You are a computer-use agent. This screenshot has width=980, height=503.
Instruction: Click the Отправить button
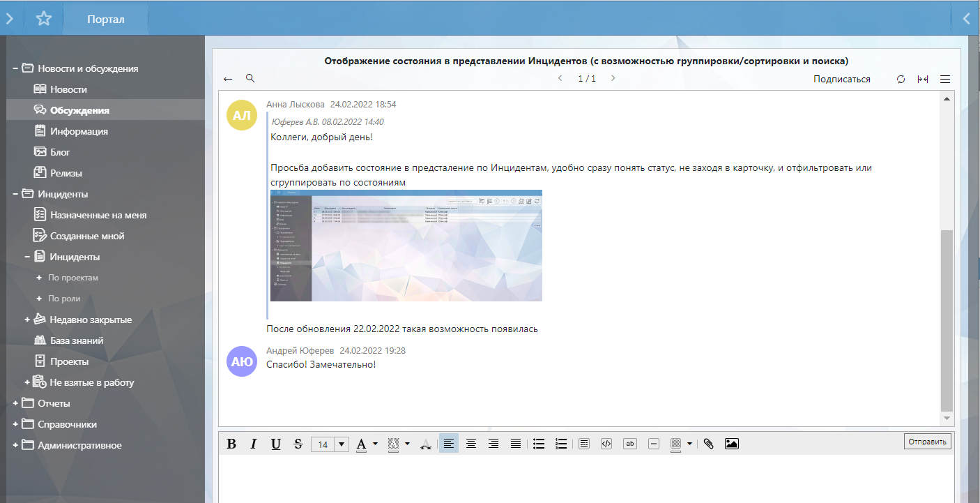tap(927, 442)
